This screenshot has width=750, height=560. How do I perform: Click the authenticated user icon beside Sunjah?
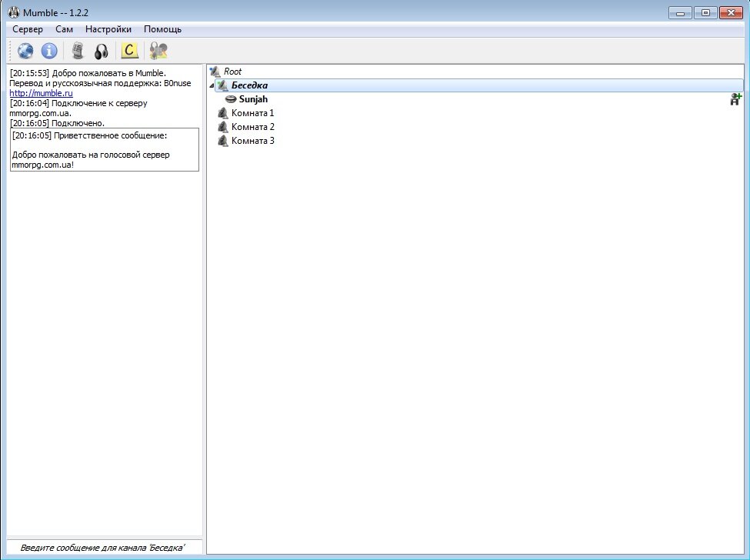click(x=735, y=99)
